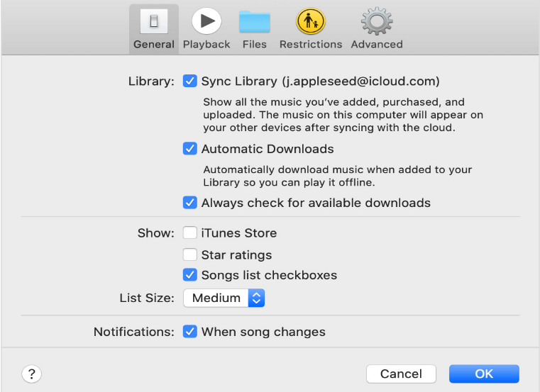Image resolution: width=540 pixels, height=392 pixels.
Task: Switch to the Advanced tab label
Action: [x=377, y=45]
